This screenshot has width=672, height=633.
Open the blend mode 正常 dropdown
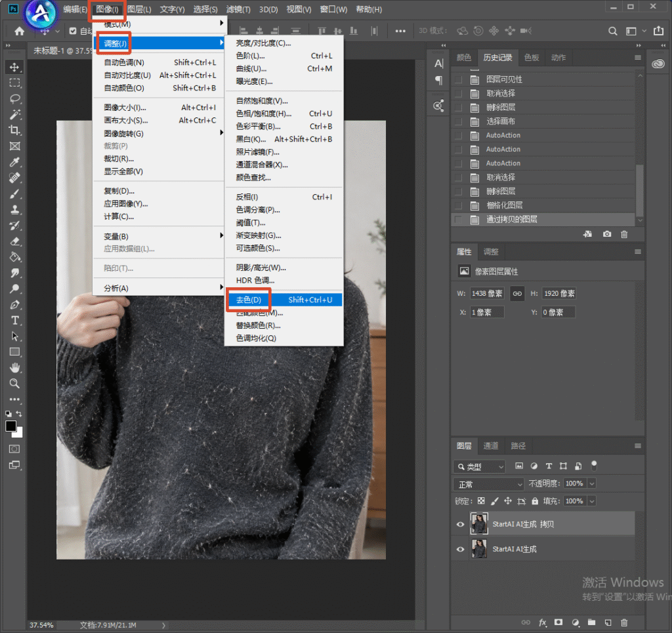(x=488, y=484)
